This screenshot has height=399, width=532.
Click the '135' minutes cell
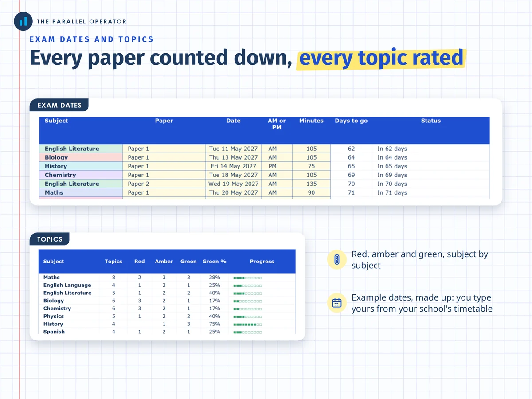(311, 184)
